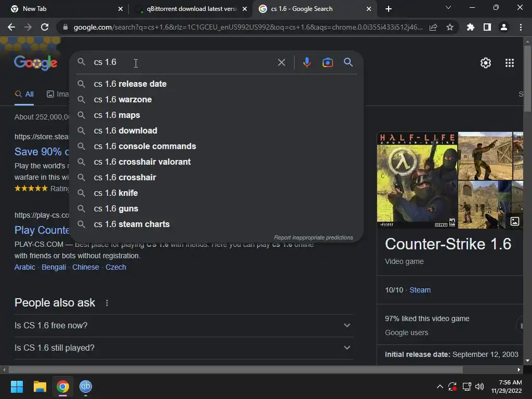Click the "Play Counte" result title
The height and width of the screenshot is (399, 532).
tap(42, 230)
